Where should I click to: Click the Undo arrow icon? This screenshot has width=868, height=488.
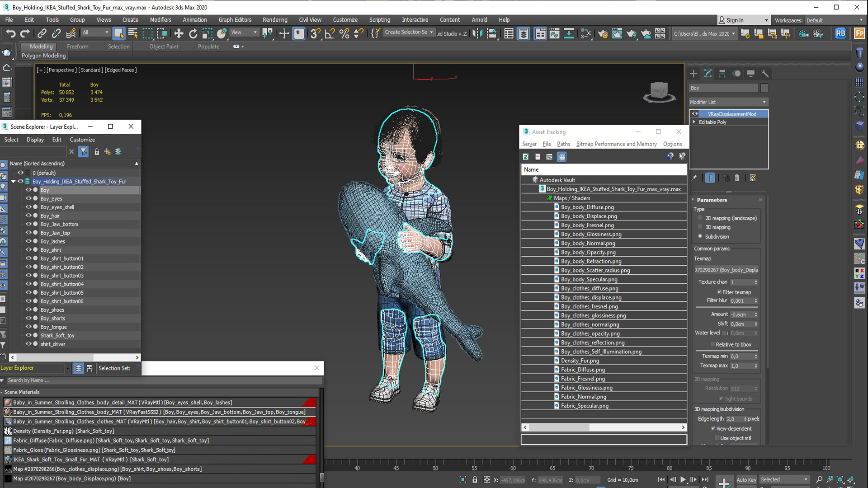[x=11, y=33]
